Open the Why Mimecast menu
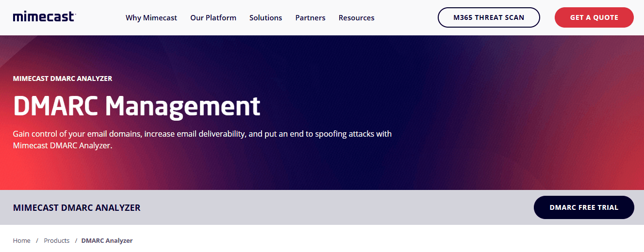Screen dimensions: 644x252 [151, 17]
